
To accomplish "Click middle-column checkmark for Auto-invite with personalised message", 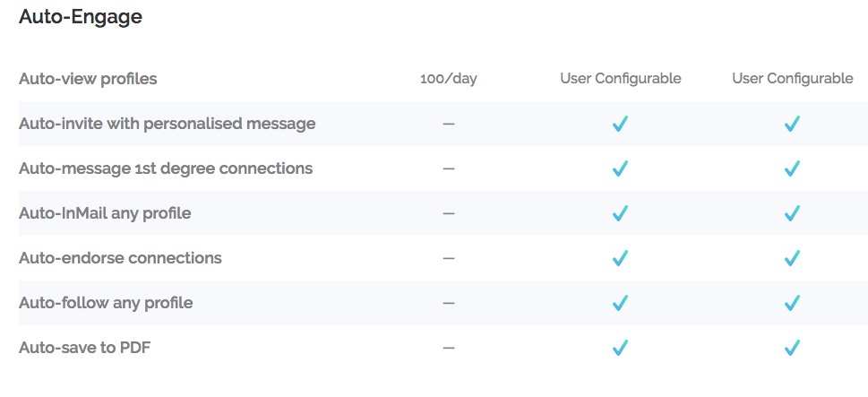I will [x=620, y=124].
